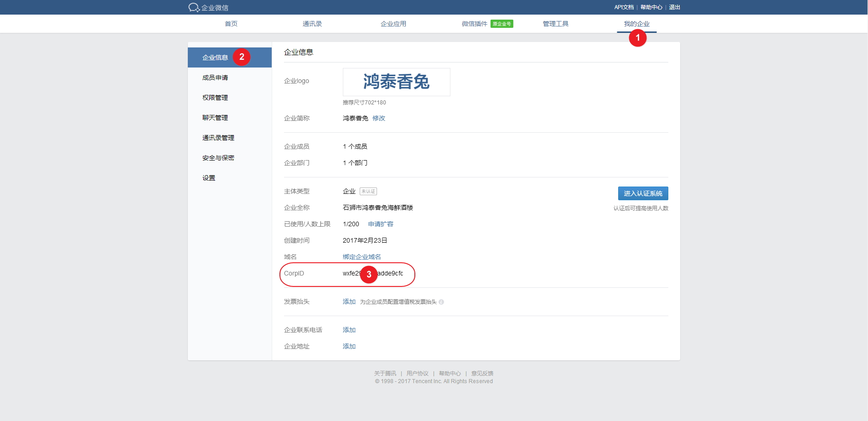Open 成员申请 in the sidebar
This screenshot has width=868, height=421.
[x=230, y=78]
